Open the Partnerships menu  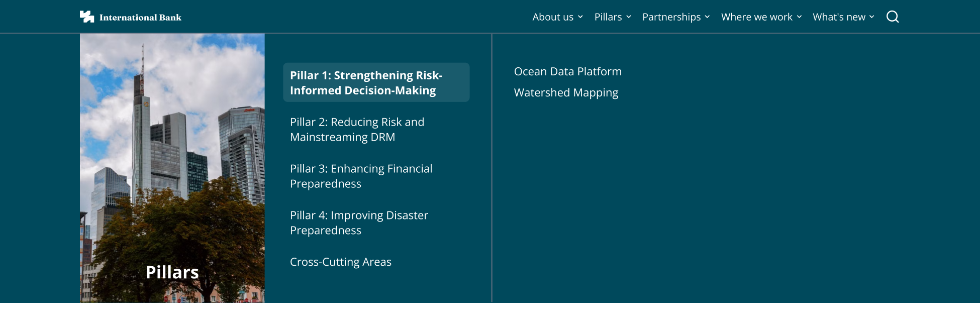[x=671, y=17]
